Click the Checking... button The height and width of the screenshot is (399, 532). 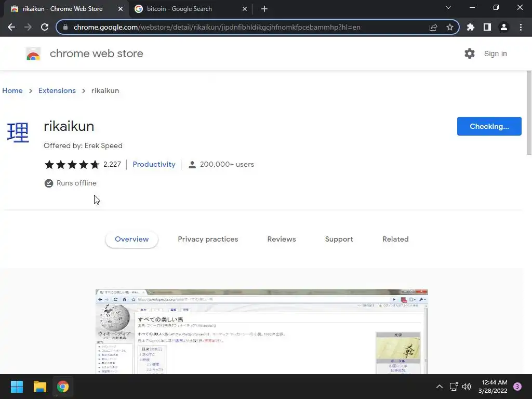click(489, 126)
